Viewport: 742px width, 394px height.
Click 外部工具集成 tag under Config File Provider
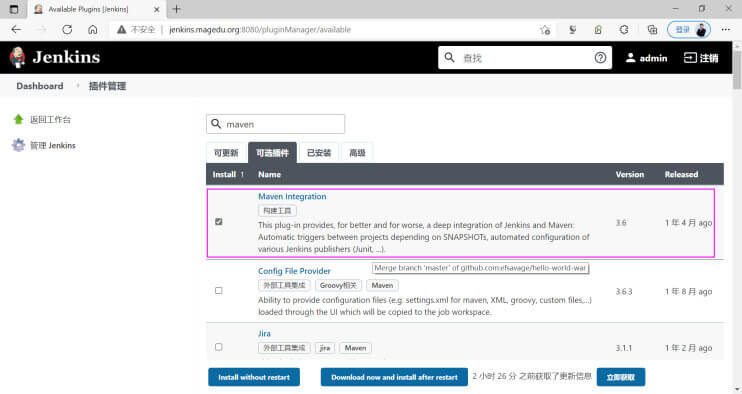click(x=284, y=285)
